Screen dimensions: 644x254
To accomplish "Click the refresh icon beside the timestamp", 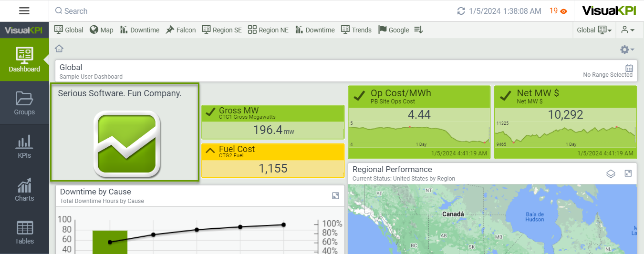I will pyautogui.click(x=461, y=11).
